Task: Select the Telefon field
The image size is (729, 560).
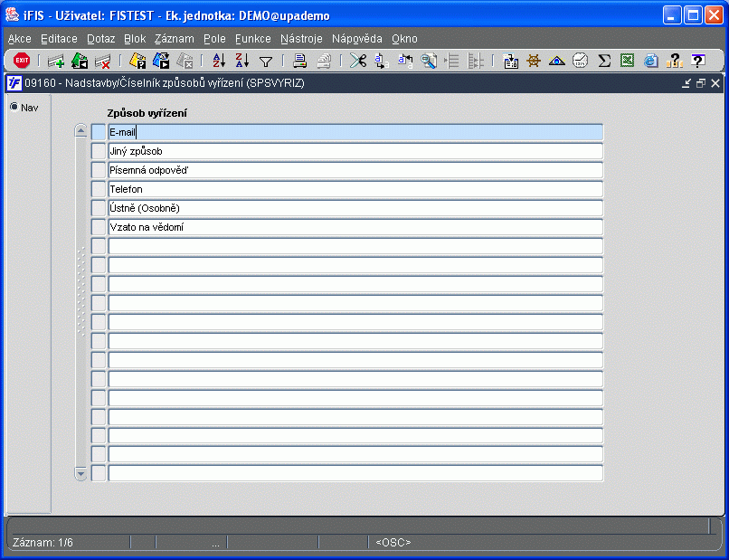Action: (x=355, y=189)
